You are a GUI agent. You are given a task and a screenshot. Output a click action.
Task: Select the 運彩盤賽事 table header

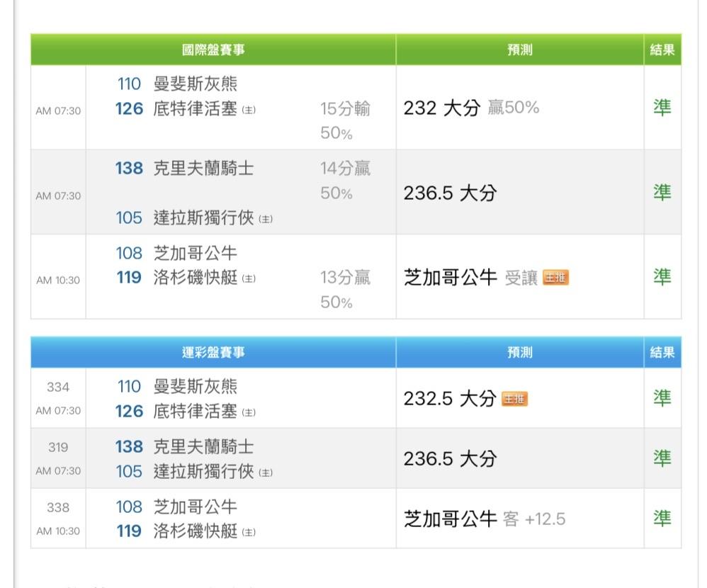click(213, 353)
